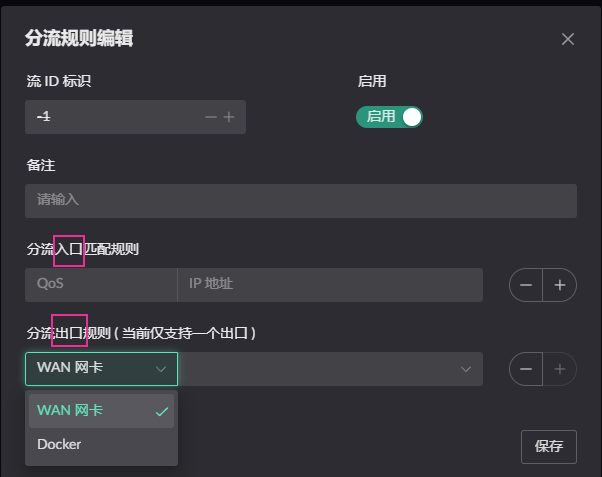Click the QoS input field
Image resolution: width=602 pixels, height=477 pixels.
pyautogui.click(x=101, y=285)
